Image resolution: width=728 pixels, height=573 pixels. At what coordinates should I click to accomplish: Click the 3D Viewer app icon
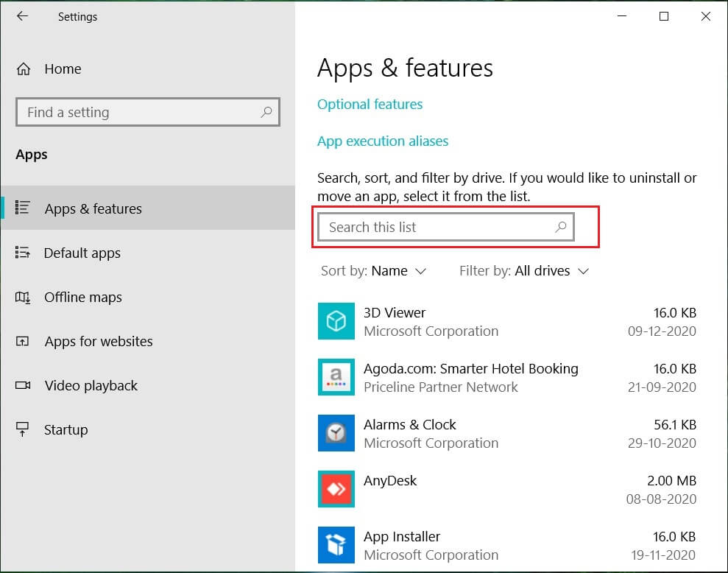click(336, 321)
